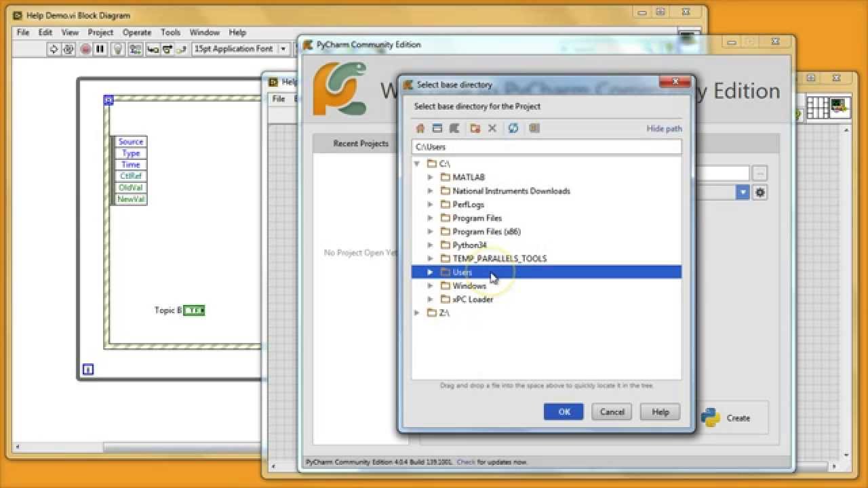Select the Program Files (x86) folder
Viewport: 868px width, 488px height.
click(x=487, y=231)
